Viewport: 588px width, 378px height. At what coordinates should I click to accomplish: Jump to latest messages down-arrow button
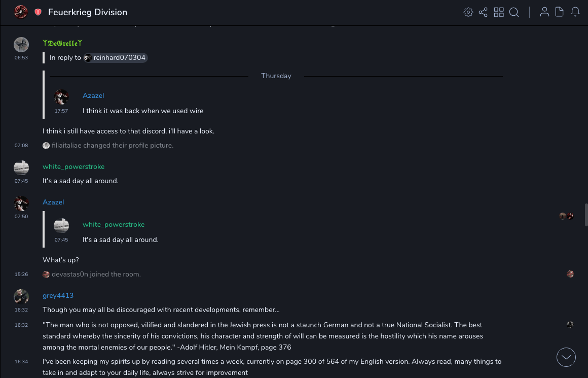566,357
